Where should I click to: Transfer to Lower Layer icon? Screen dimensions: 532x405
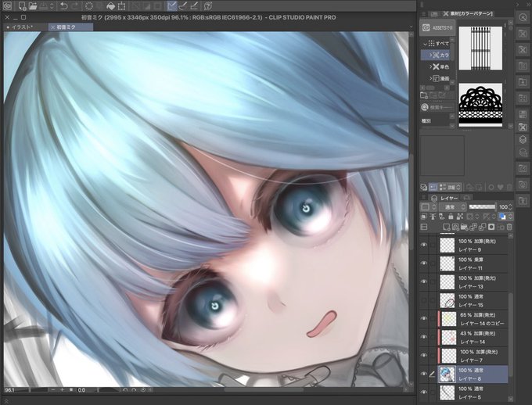pos(473,227)
